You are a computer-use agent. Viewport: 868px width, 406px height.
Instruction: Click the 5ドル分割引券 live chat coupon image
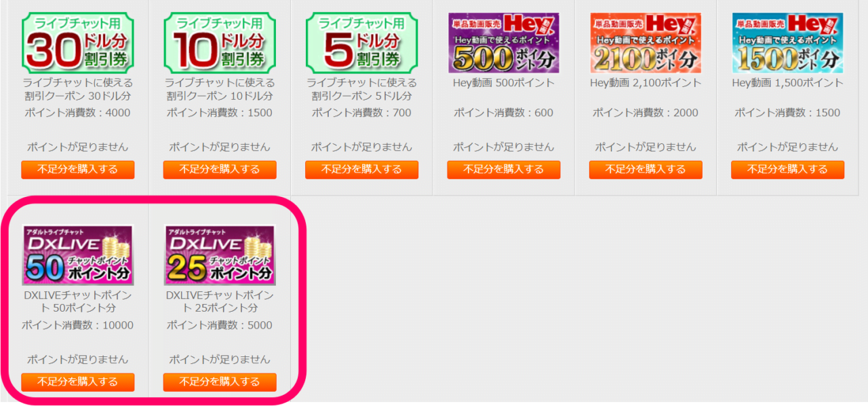click(361, 43)
